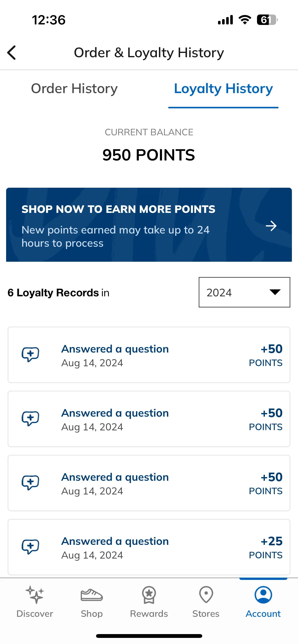Switch to the Order History tab
The width and height of the screenshot is (298, 644).
(74, 89)
